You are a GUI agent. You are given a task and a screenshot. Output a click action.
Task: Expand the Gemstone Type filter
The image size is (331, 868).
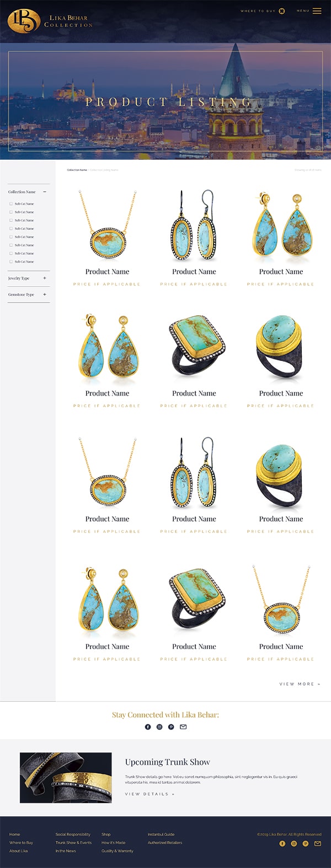(45, 295)
